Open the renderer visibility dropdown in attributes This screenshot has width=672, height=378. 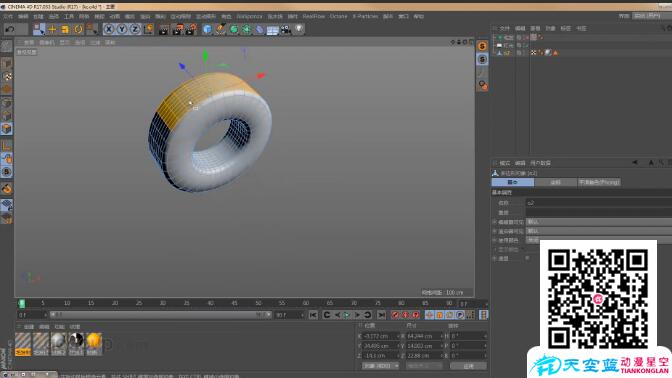click(599, 231)
